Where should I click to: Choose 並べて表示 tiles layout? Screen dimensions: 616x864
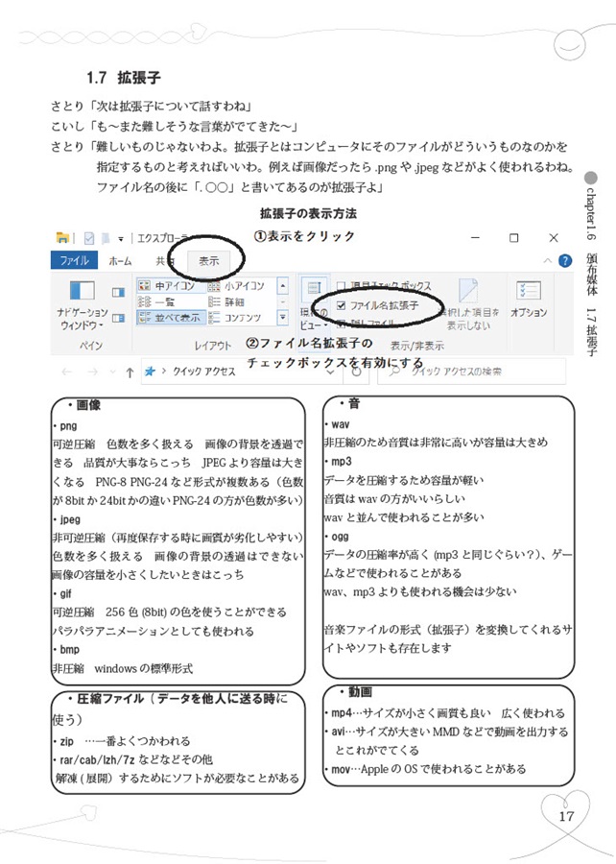(170, 318)
